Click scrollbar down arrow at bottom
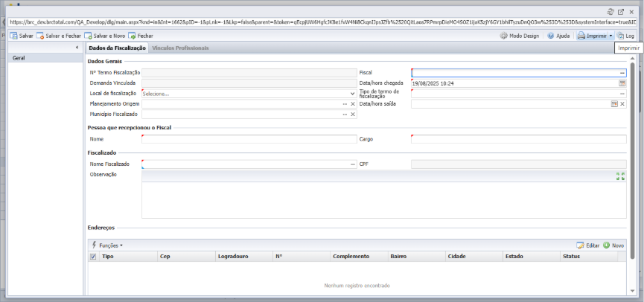644x302 pixels. pyautogui.click(x=633, y=291)
